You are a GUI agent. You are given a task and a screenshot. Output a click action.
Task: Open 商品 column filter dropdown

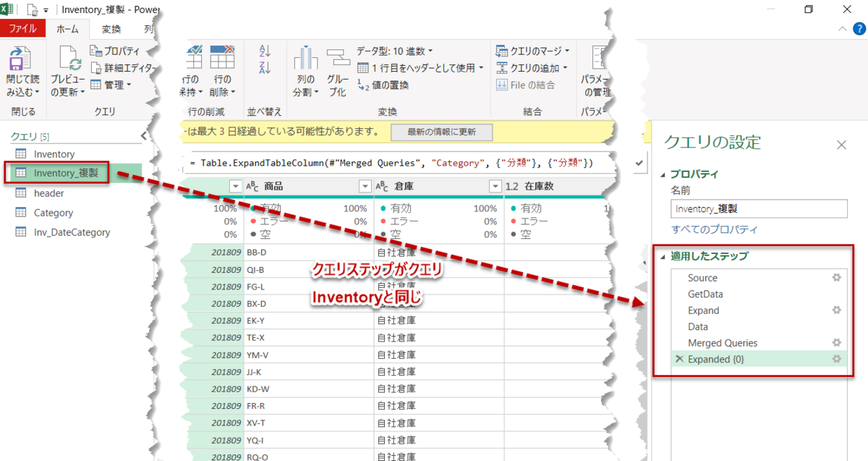coord(365,187)
